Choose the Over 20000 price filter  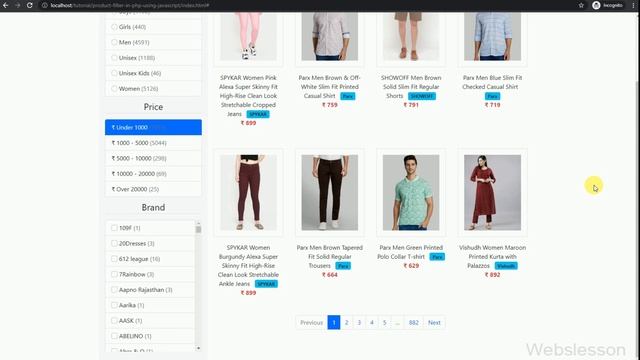tap(153, 189)
